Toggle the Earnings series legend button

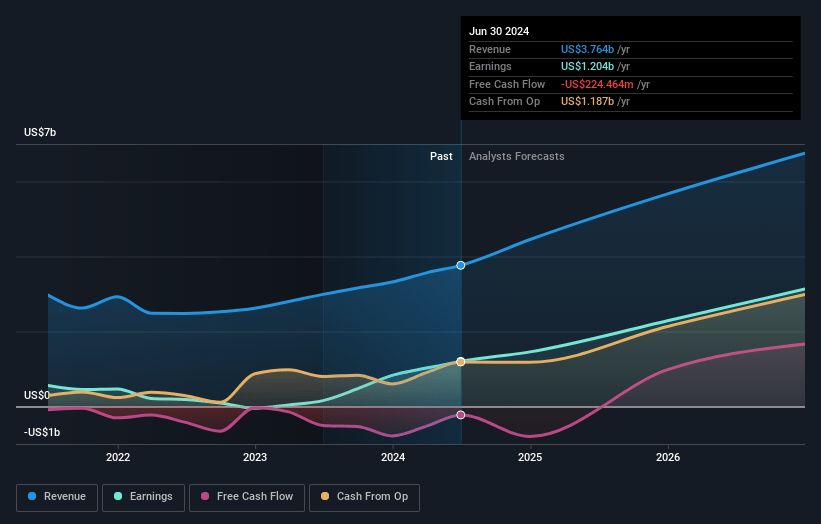tap(143, 497)
